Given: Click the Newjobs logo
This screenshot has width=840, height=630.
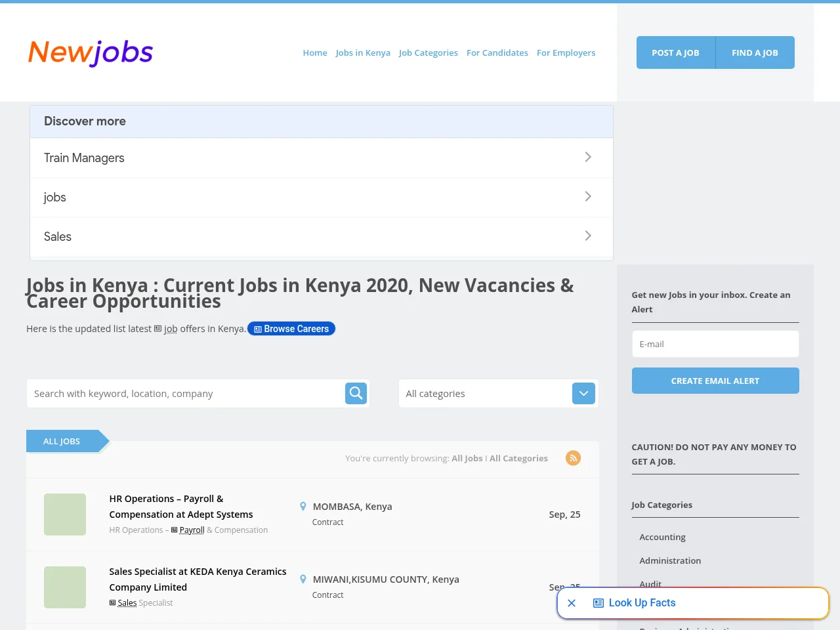Looking at the screenshot, I should coord(91,52).
